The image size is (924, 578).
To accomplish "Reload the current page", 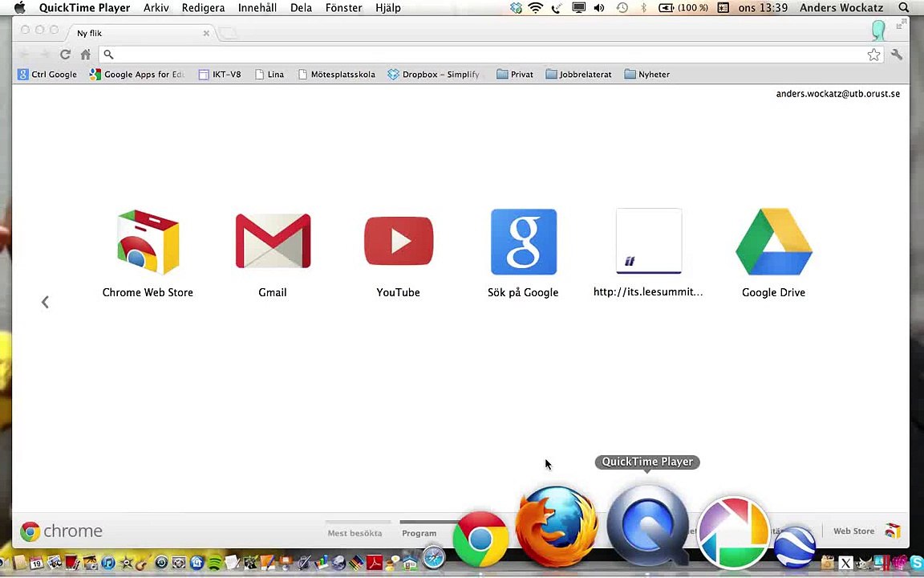I will point(65,55).
